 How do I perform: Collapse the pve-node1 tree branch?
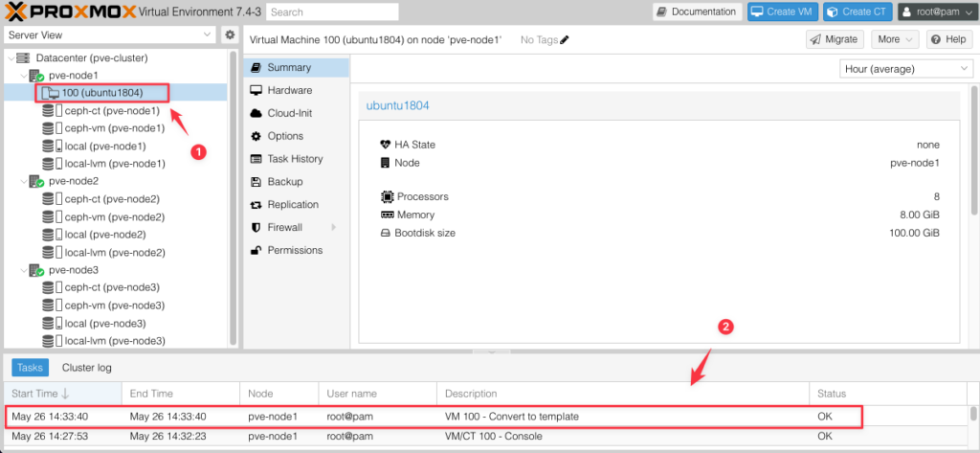click(23, 76)
